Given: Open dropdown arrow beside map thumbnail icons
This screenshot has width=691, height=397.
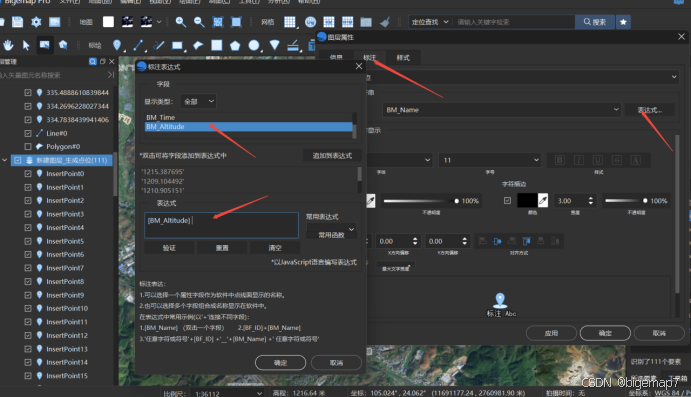Looking at the screenshot, I should [159, 22].
